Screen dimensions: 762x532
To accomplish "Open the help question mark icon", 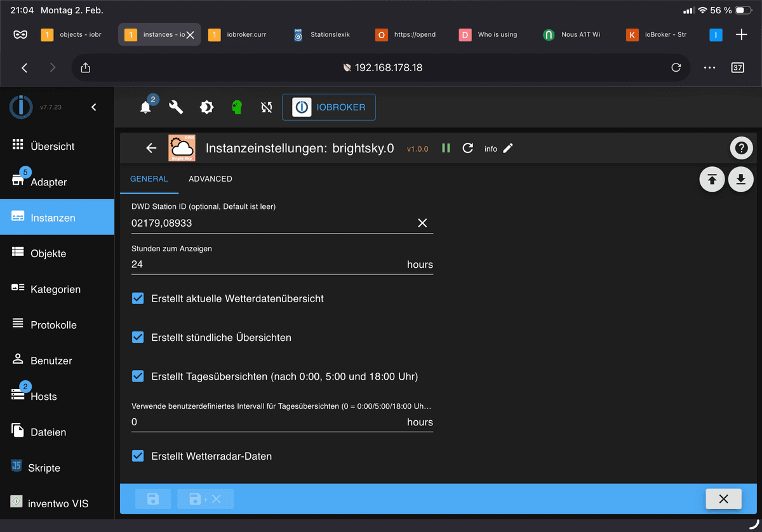I will [741, 149].
